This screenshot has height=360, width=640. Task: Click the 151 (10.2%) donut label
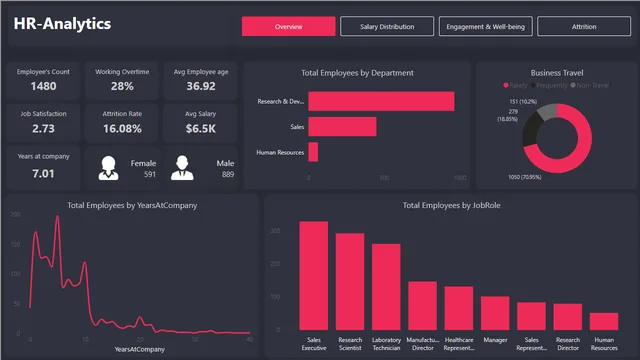523,102
